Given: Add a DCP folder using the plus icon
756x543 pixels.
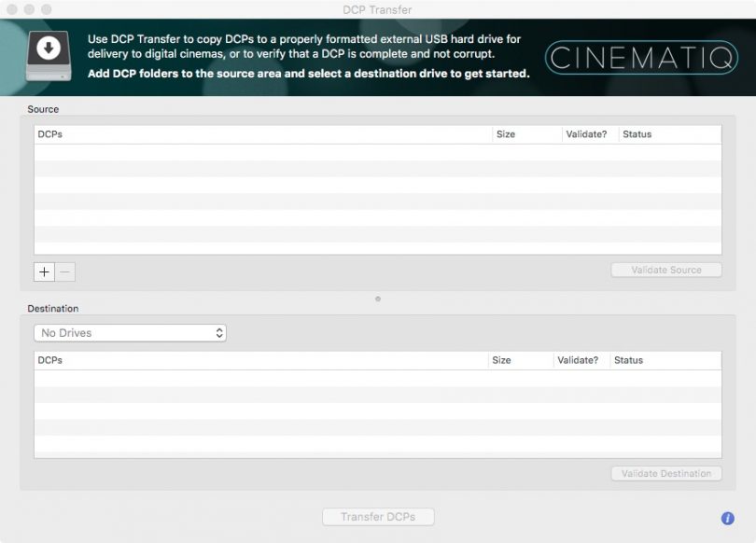Looking at the screenshot, I should click(x=44, y=271).
